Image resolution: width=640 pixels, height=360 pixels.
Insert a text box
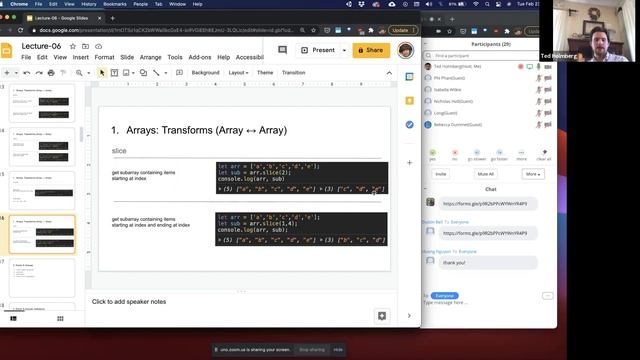click(x=114, y=73)
